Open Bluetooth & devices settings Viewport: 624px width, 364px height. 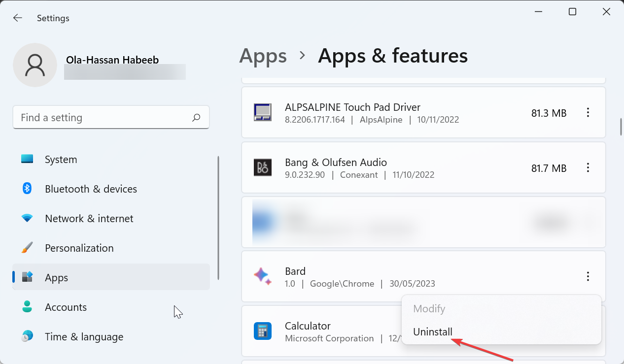point(111,189)
